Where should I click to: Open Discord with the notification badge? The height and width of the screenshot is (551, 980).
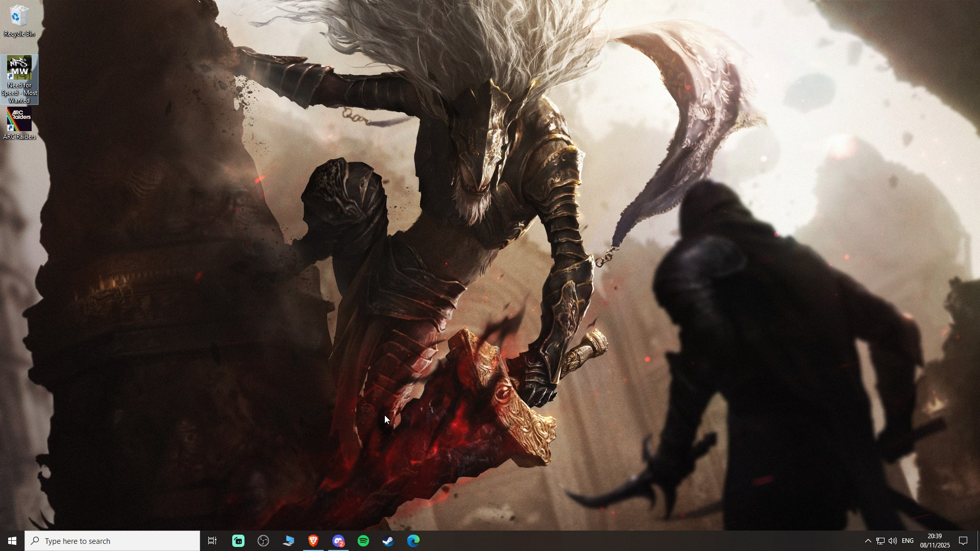(x=338, y=541)
